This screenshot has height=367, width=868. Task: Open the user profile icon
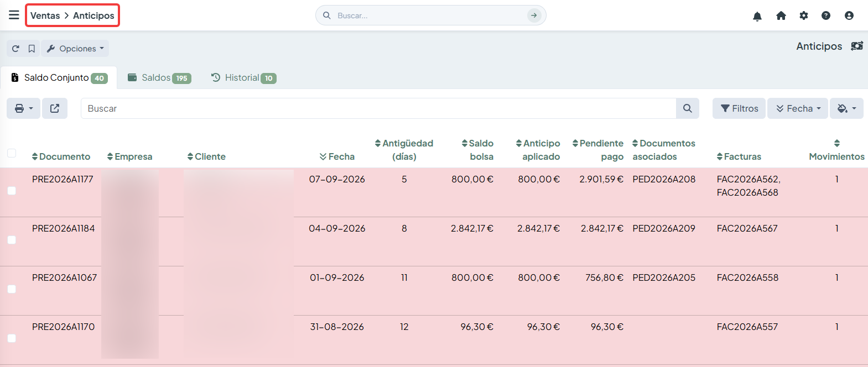[x=849, y=15]
